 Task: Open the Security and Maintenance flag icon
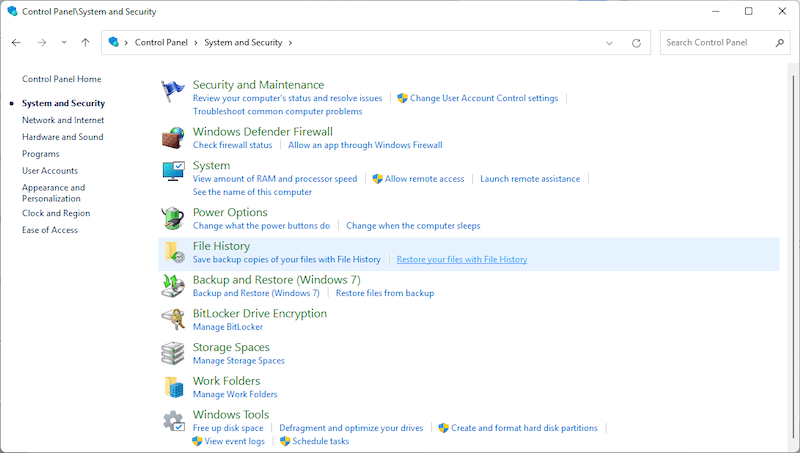(x=173, y=92)
